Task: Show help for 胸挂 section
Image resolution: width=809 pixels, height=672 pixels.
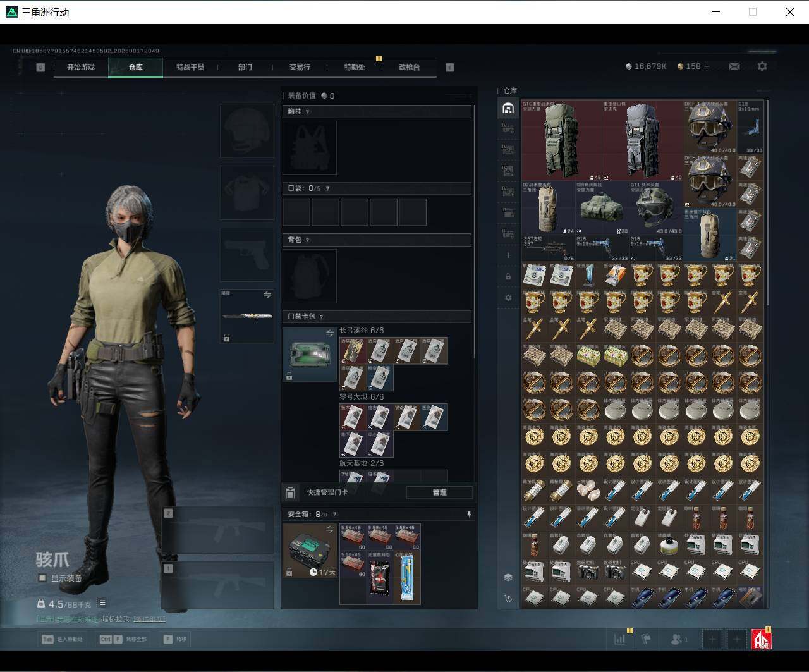Action: [308, 112]
